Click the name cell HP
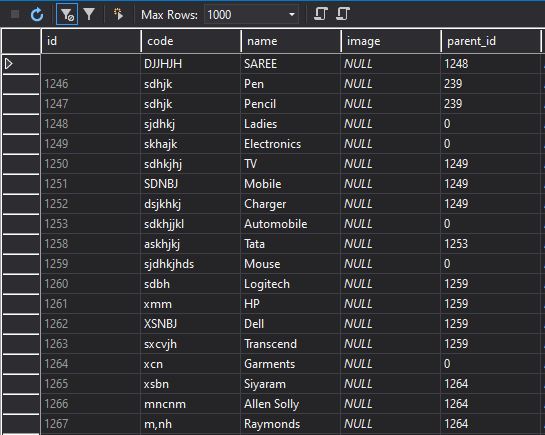The height and width of the screenshot is (435, 545). (x=291, y=304)
